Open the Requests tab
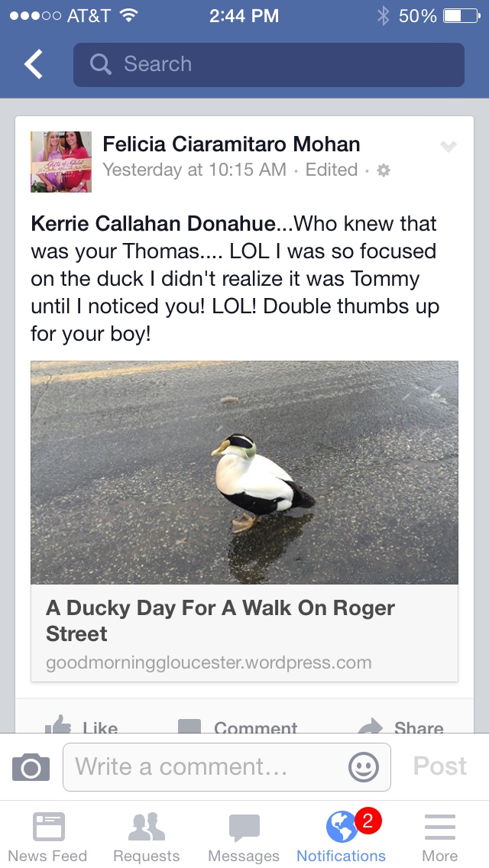Viewport: 489px width, 868px height. (x=146, y=837)
